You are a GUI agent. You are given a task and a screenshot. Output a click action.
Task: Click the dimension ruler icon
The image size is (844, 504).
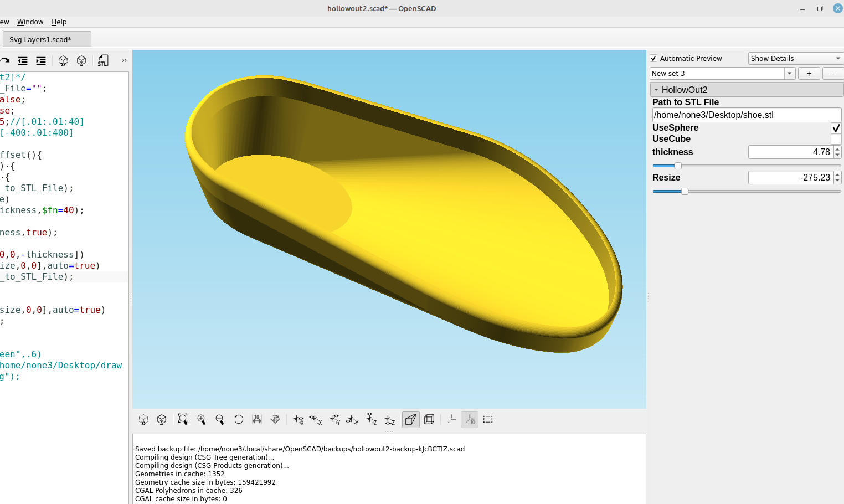[x=257, y=419]
